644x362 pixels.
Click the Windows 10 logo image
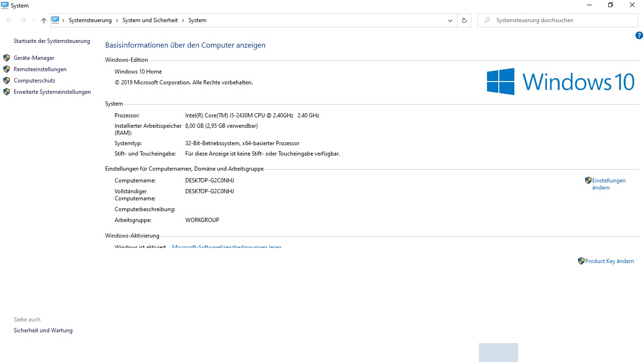coord(561,82)
